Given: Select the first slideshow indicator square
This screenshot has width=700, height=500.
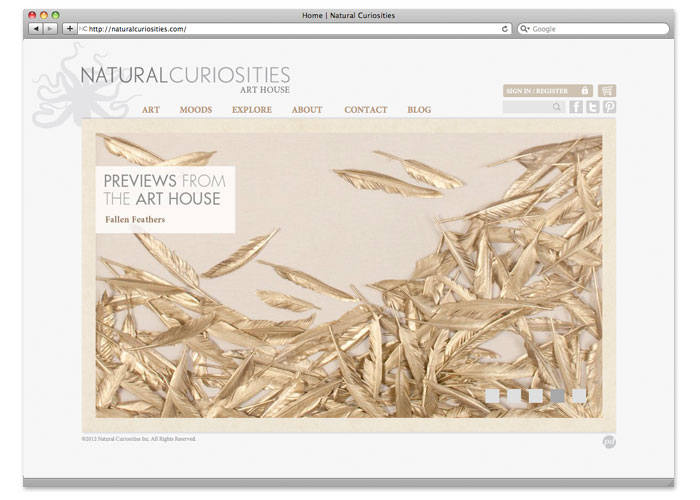Looking at the screenshot, I should pyautogui.click(x=492, y=396).
